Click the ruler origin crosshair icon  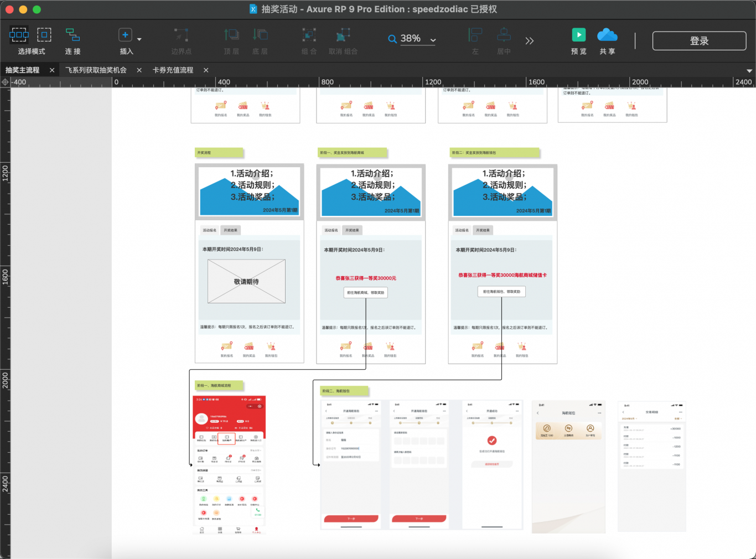pyautogui.click(x=5, y=82)
